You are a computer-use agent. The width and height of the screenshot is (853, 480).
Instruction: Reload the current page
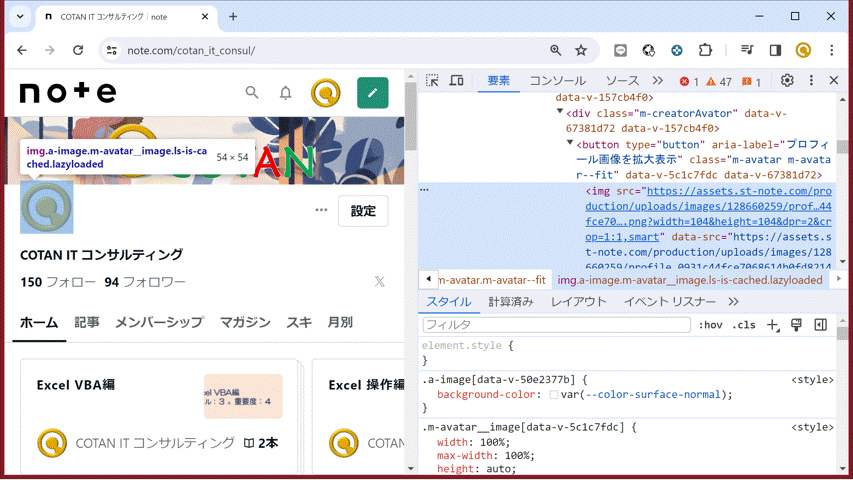[78, 50]
